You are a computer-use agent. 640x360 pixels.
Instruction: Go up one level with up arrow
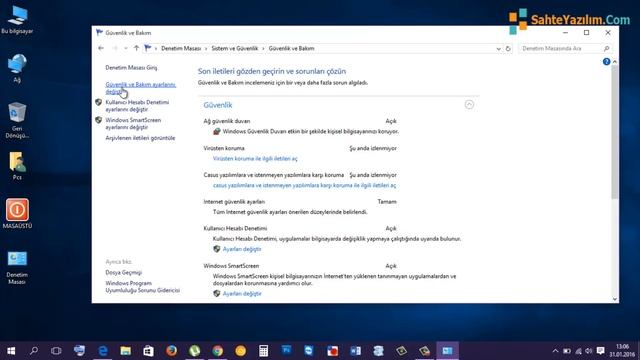[136, 48]
